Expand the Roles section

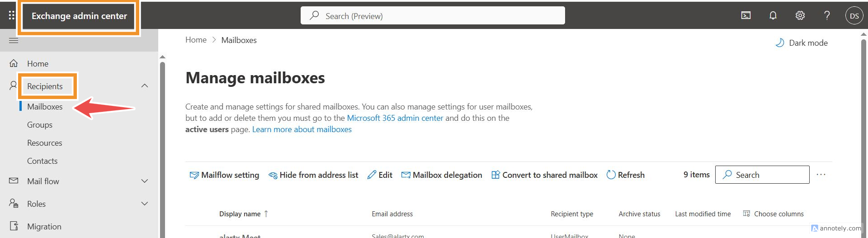pos(145,204)
